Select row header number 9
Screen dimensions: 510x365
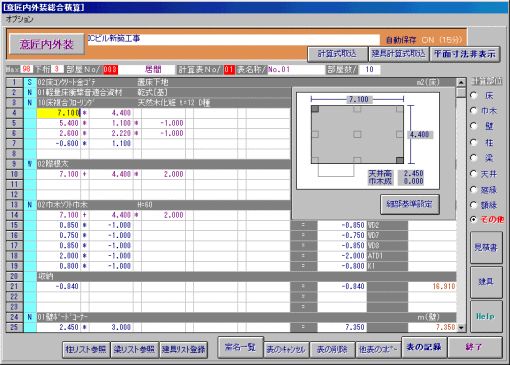[14, 164]
